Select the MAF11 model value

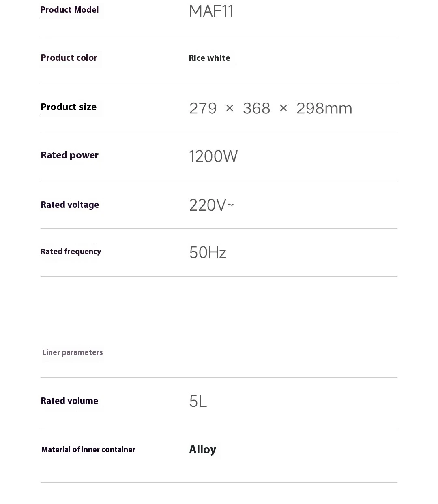click(x=211, y=11)
